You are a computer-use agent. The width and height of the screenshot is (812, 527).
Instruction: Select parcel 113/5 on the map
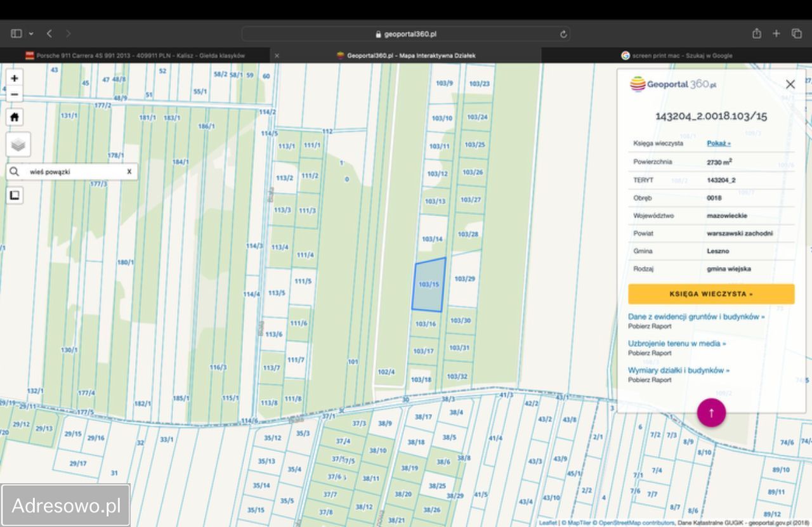click(277, 293)
